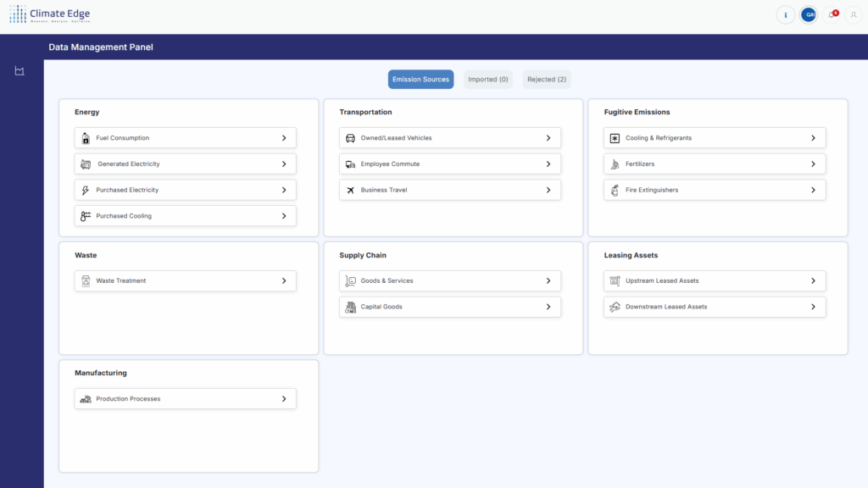Image resolution: width=868 pixels, height=488 pixels.
Task: Click the Production Processes factory icon
Action: [x=86, y=399]
